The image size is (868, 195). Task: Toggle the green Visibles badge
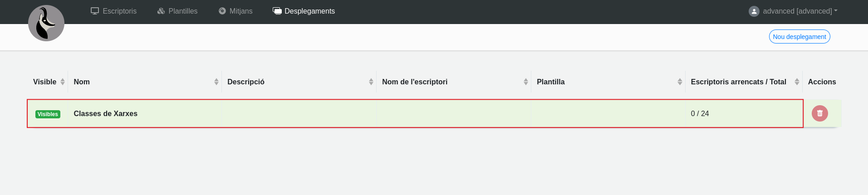[48, 114]
